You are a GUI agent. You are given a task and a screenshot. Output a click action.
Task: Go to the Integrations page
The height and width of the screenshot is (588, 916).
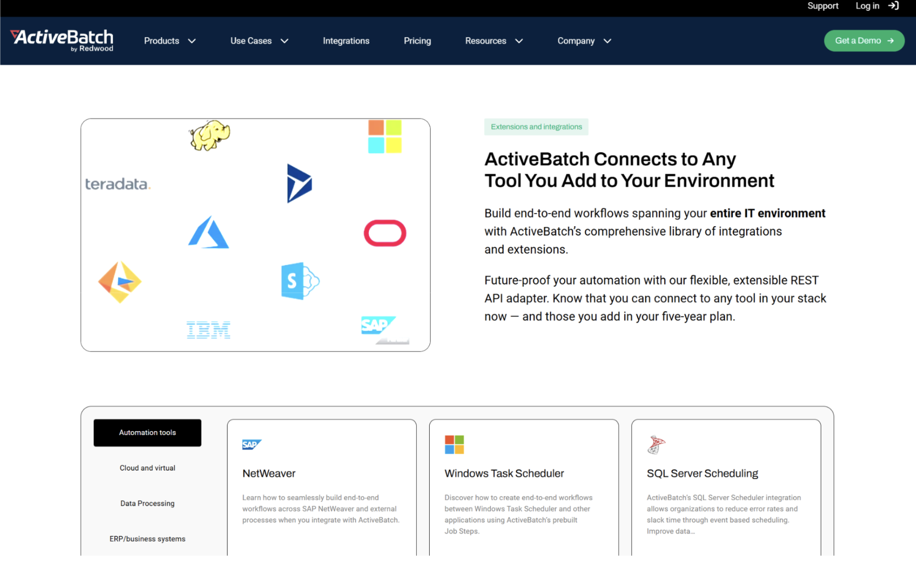[x=346, y=41]
